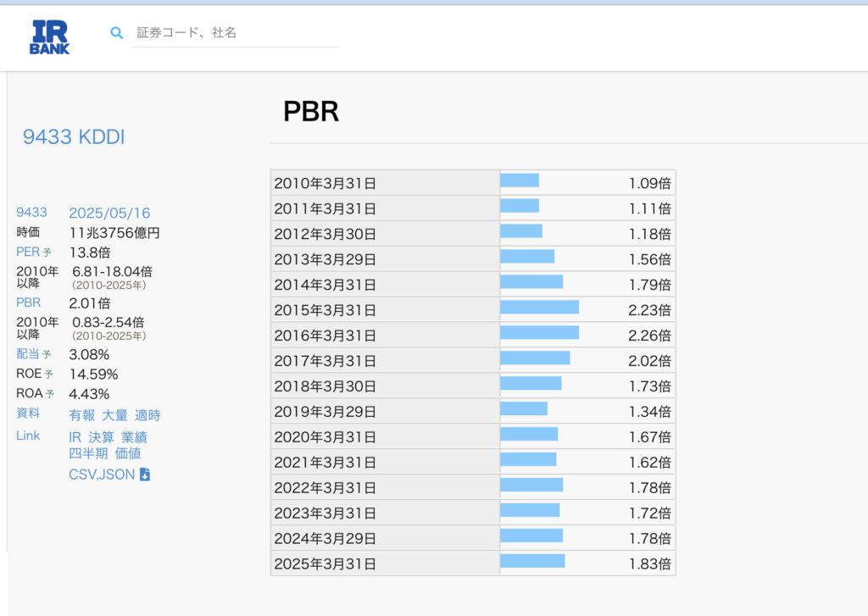
Task: Open the IR link under Link
Action: point(75,437)
